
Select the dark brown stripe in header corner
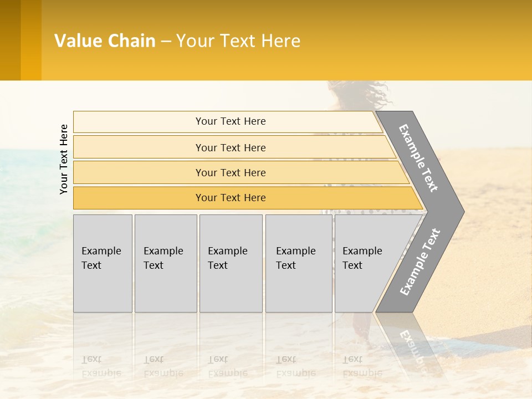pyautogui.click(x=10, y=40)
